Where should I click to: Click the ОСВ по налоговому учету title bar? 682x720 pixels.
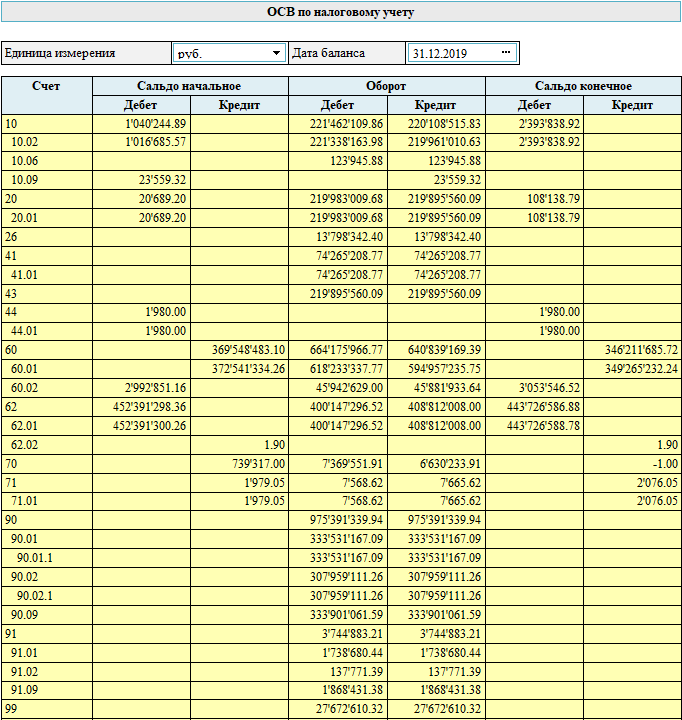click(x=341, y=11)
